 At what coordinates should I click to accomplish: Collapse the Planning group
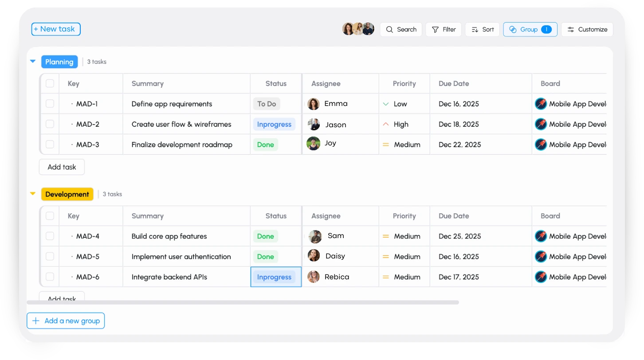[x=32, y=61]
